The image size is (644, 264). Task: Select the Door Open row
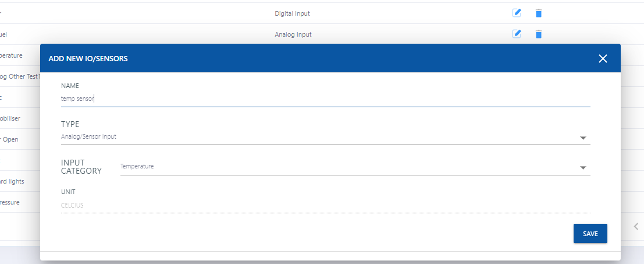click(9, 139)
